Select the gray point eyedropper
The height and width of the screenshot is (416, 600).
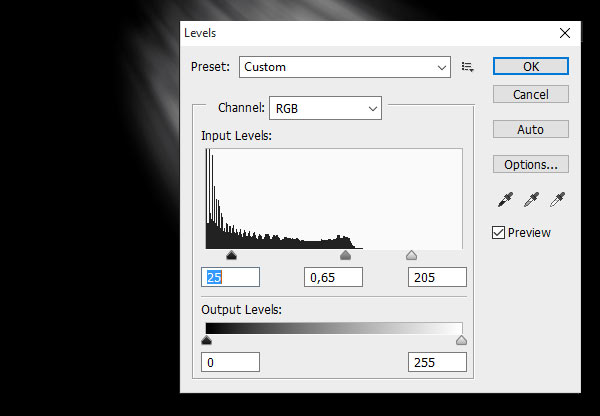[531, 199]
